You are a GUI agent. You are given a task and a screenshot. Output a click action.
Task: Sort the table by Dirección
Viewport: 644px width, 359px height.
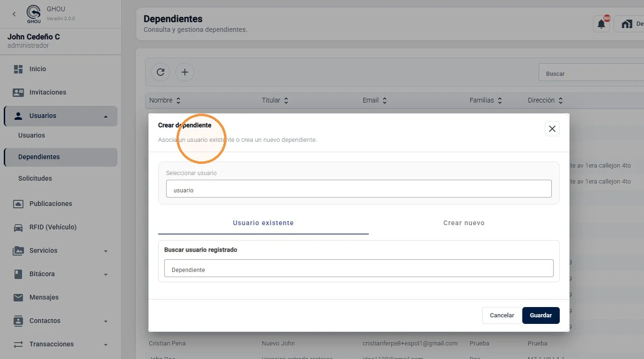(545, 100)
